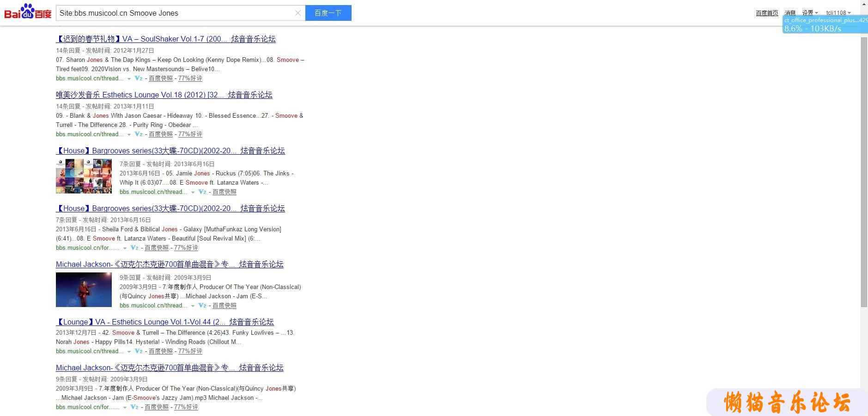Click the V2 badge on the SoulShaker result
The height and width of the screenshot is (416, 868).
pos(139,78)
